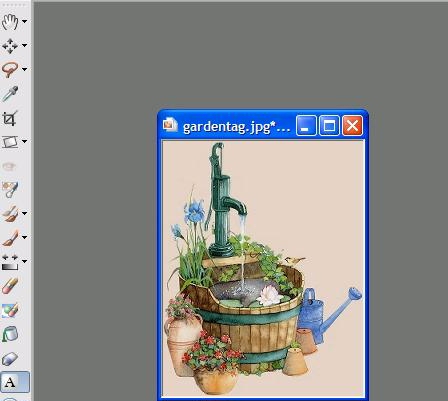Expand the Paint Brush flyout arrow
This screenshot has width=448, height=401.
click(24, 237)
